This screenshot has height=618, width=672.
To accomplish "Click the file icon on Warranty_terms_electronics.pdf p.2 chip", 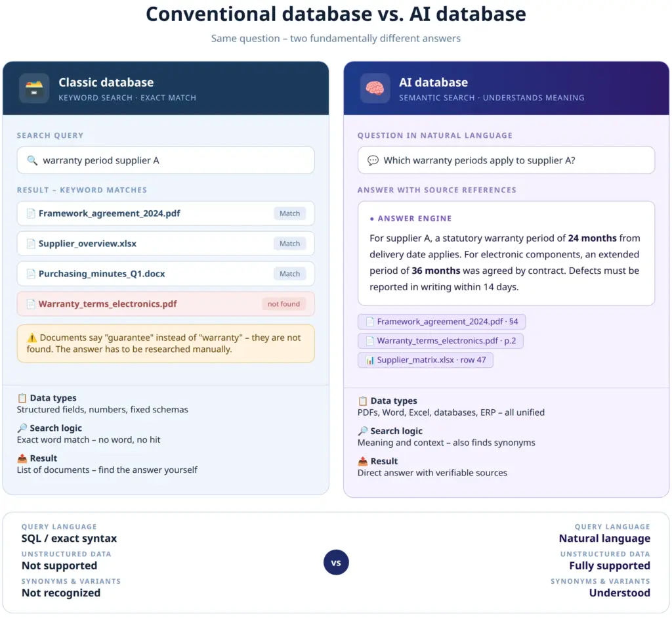I will pyautogui.click(x=370, y=341).
